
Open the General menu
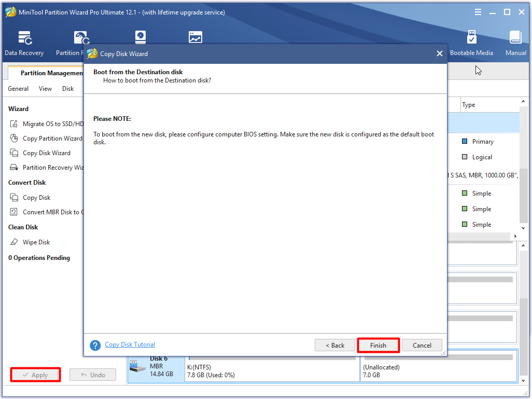18,89
